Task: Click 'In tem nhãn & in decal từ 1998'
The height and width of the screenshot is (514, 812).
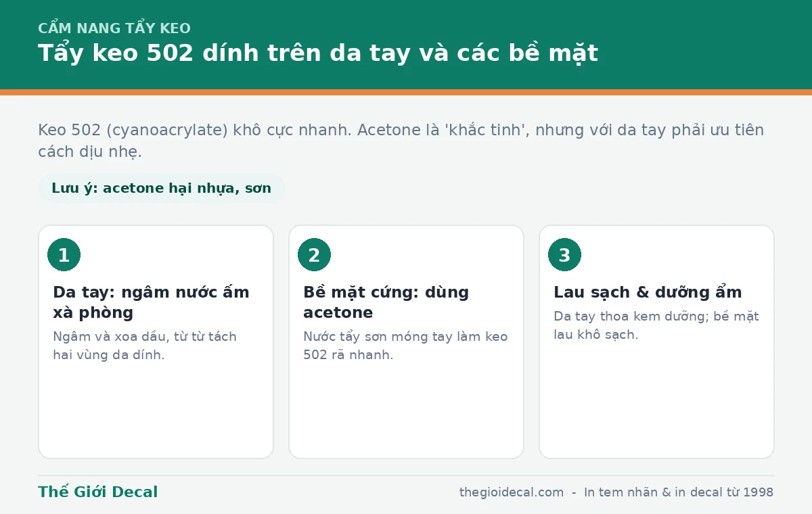Action: click(x=679, y=492)
